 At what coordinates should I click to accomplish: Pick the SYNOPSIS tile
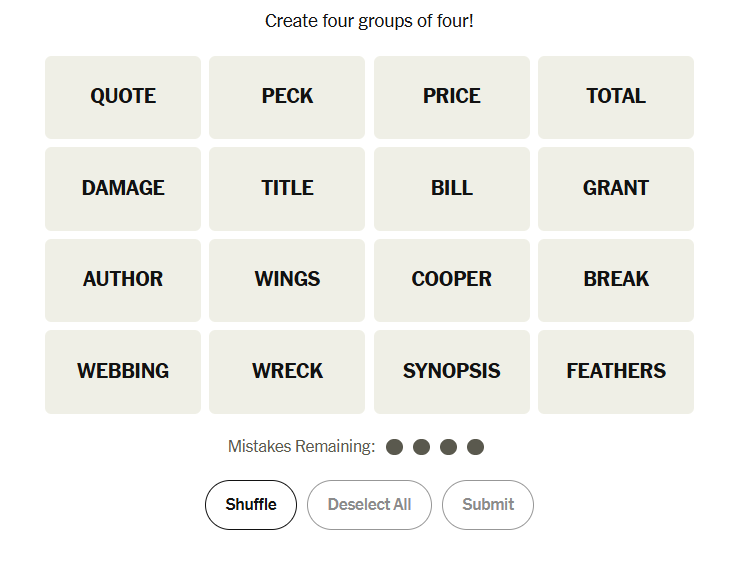[452, 371]
